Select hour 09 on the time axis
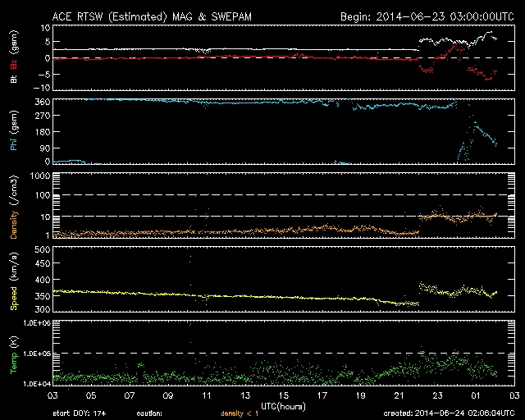This screenshot has height=420, width=525. click(167, 395)
